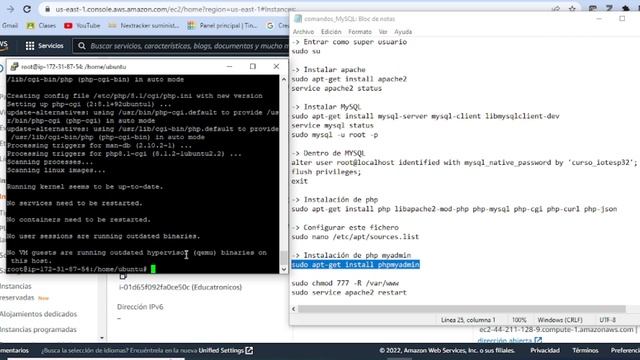This screenshot has height=360, width=640.
Task: Click the YouTube bookmark icon
Action: [68, 25]
